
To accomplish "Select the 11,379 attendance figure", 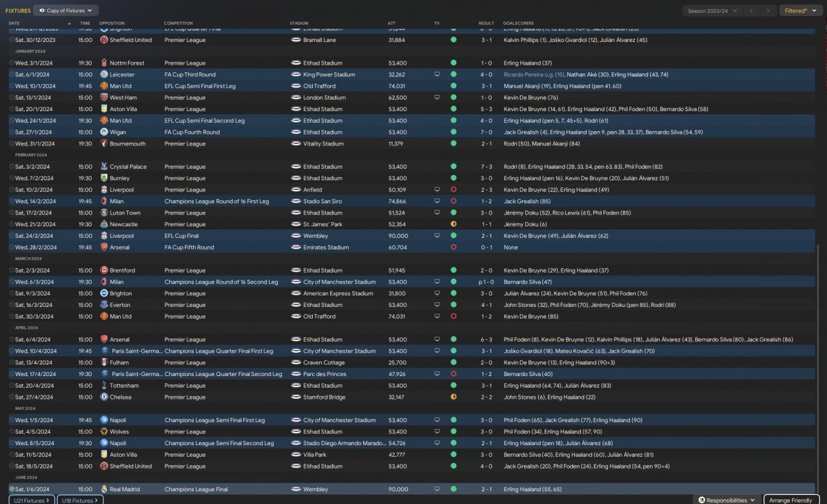I will point(397,144).
